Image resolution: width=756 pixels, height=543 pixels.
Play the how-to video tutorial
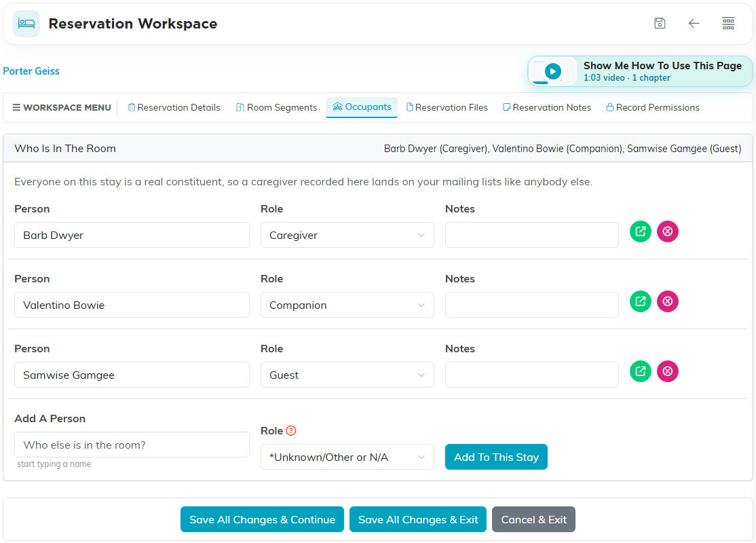553,71
